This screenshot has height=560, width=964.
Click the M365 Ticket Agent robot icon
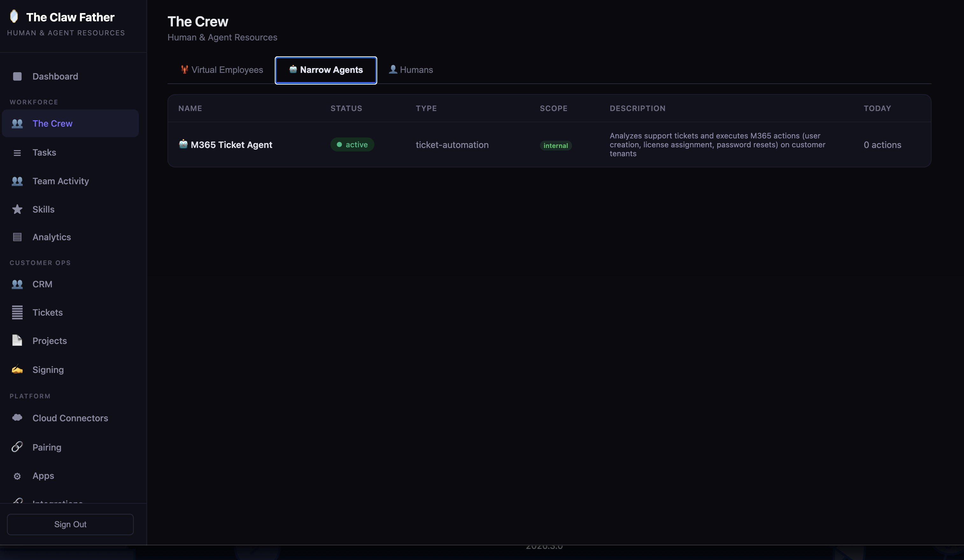[183, 144]
